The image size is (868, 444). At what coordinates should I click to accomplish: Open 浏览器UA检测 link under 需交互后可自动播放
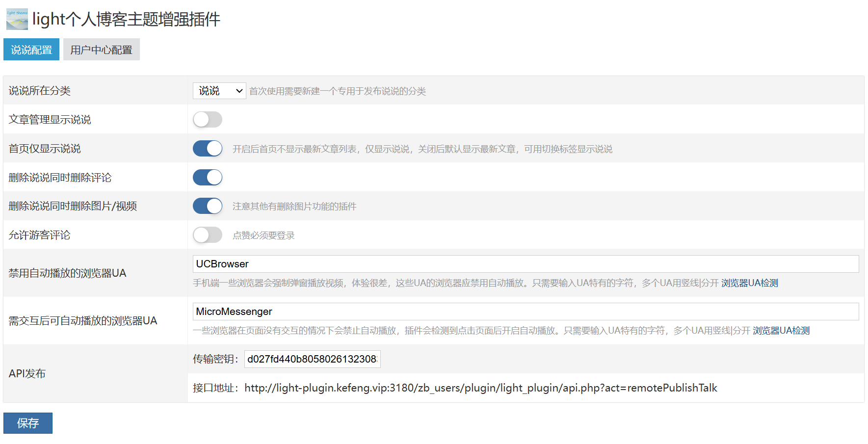[x=781, y=331]
